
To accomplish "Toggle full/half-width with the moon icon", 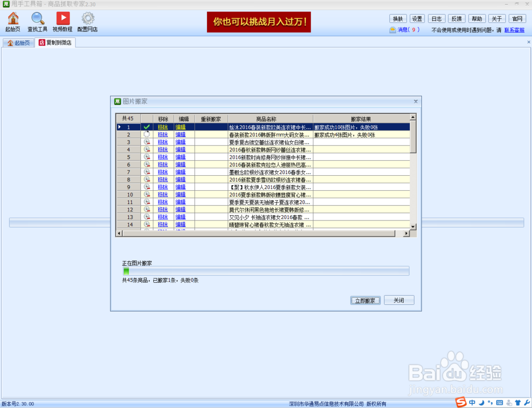I will point(482,403).
